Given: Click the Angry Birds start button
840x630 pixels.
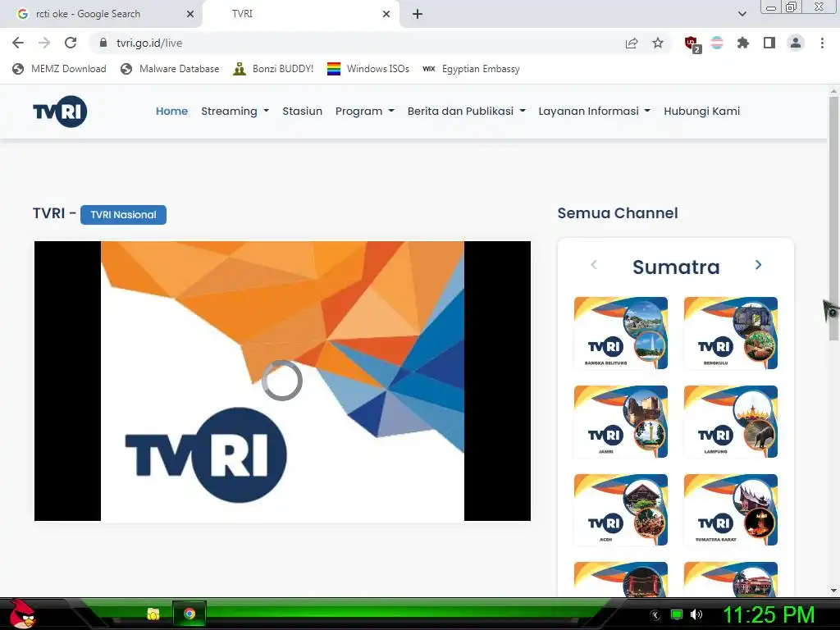Looking at the screenshot, I should pyautogui.click(x=22, y=614).
